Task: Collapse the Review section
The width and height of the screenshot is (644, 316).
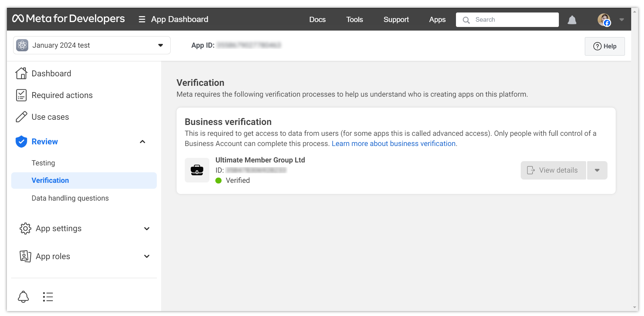Action: tap(142, 142)
